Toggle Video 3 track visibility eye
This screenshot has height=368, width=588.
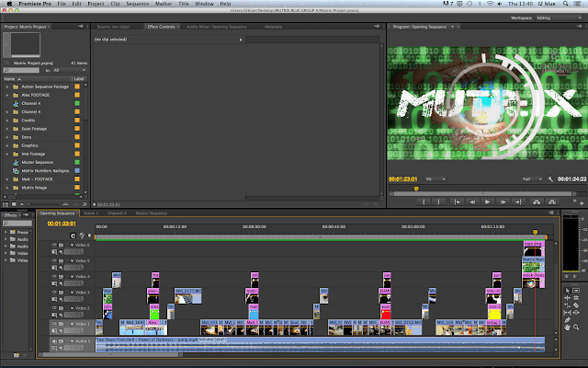coord(54,293)
